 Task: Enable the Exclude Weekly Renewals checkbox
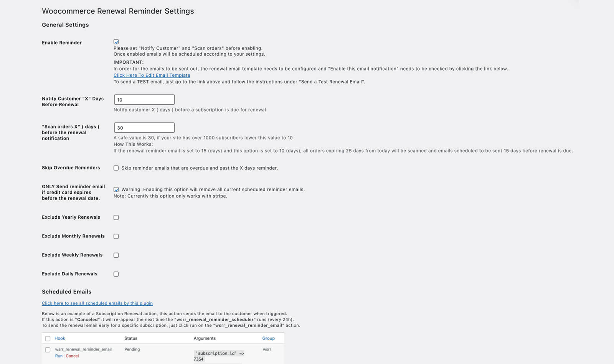[x=116, y=255]
